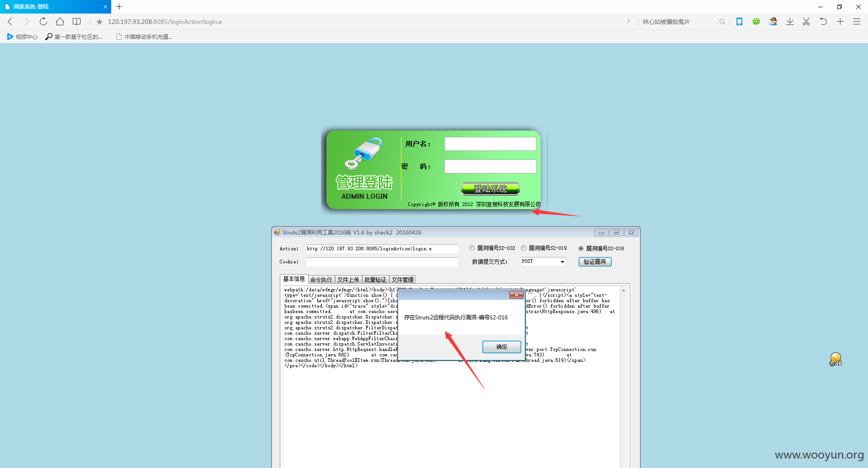Open the green WeChat toolbar icon
The height and width of the screenshot is (468, 868).
(x=756, y=22)
